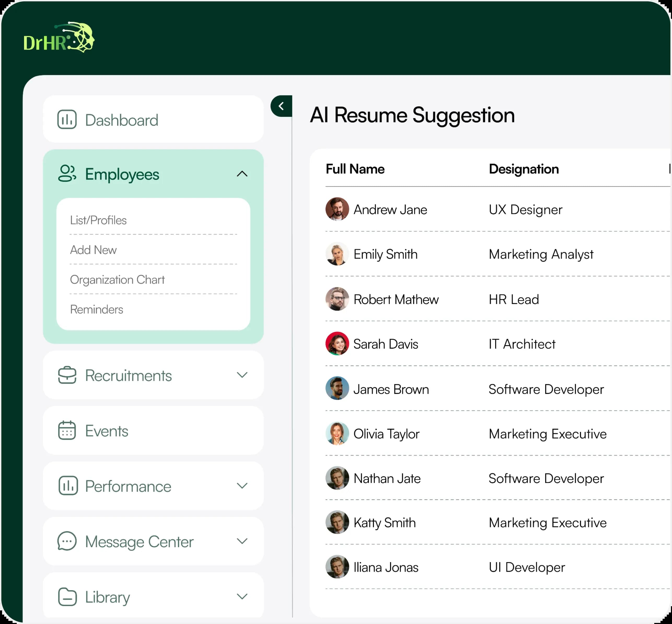Viewport: 672px width, 624px height.
Task: Click the HR Lead designation cell
Action: 514,299
